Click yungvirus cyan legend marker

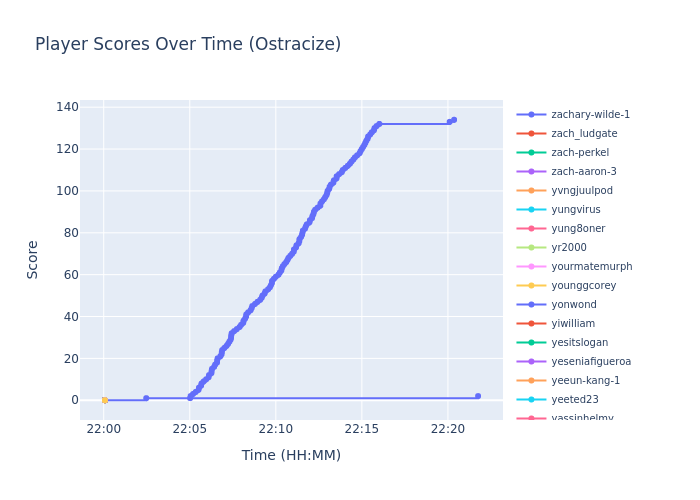(531, 210)
